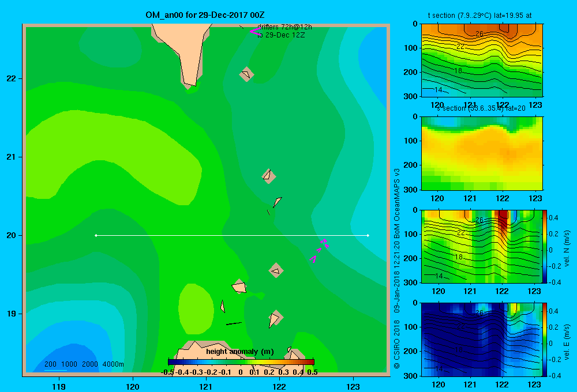Click the '14' contour label in the temperature section
The image size is (577, 392).
pos(439,90)
